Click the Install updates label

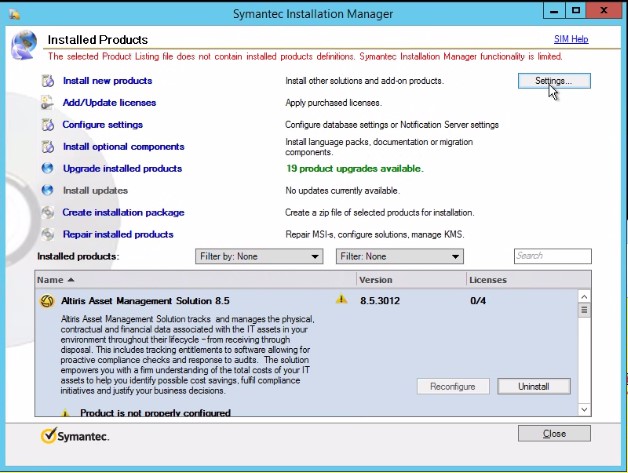(95, 191)
